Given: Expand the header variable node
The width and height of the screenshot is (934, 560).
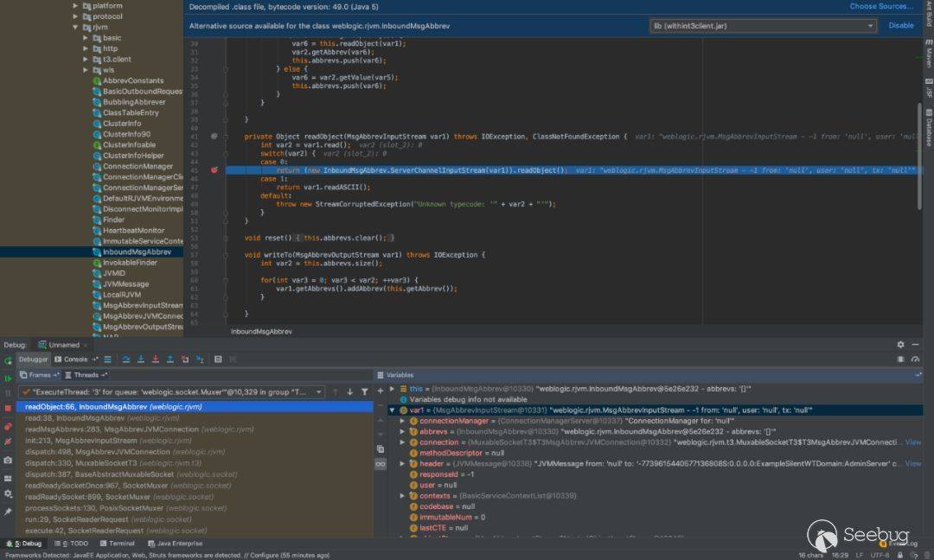Looking at the screenshot, I should click(402, 463).
